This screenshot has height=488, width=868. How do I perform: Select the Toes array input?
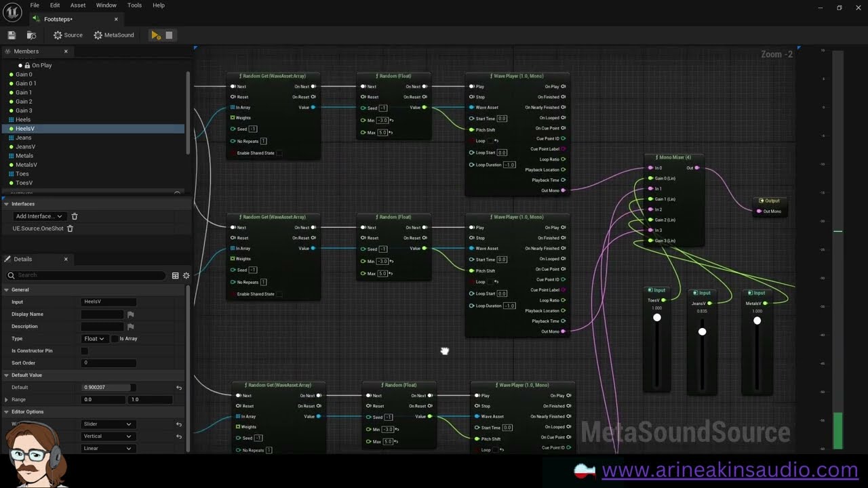point(22,174)
